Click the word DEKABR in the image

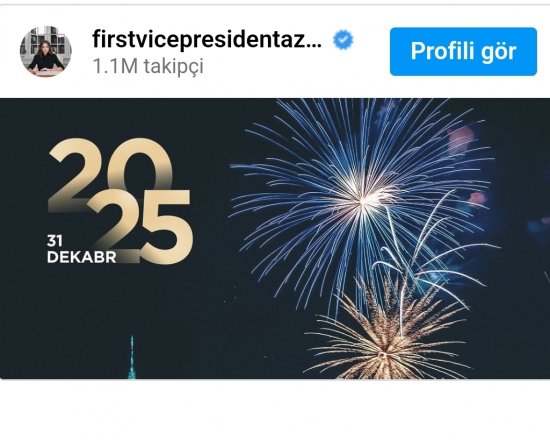coord(81,257)
